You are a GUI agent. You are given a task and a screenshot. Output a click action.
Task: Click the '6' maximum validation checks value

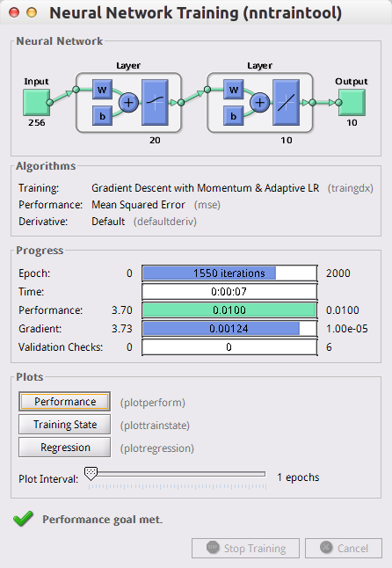click(329, 347)
